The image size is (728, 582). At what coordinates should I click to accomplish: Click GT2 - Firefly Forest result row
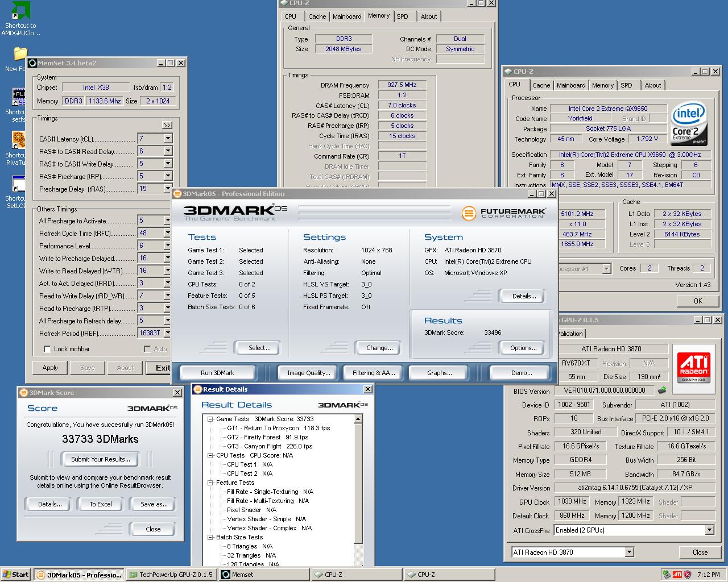pos(267,437)
